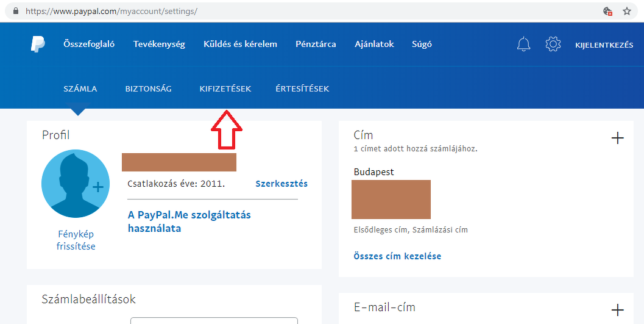Bookmark page with the star icon
The width and height of the screenshot is (644, 324).
coord(627,11)
